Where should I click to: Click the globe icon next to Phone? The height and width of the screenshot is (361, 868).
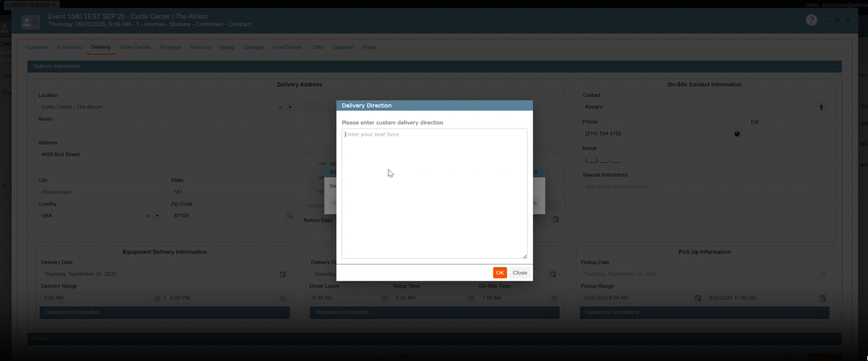(737, 134)
